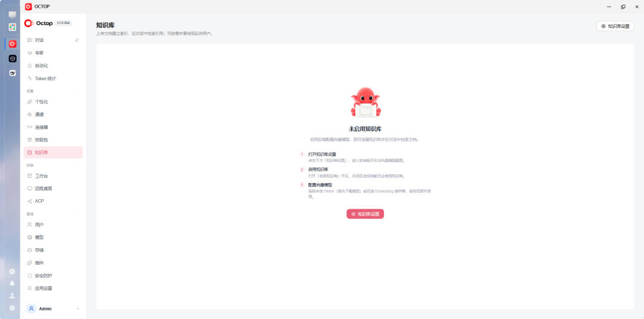Select the highlighted 知识库 sidebar item
The width and height of the screenshot is (644, 319).
coord(54,153)
